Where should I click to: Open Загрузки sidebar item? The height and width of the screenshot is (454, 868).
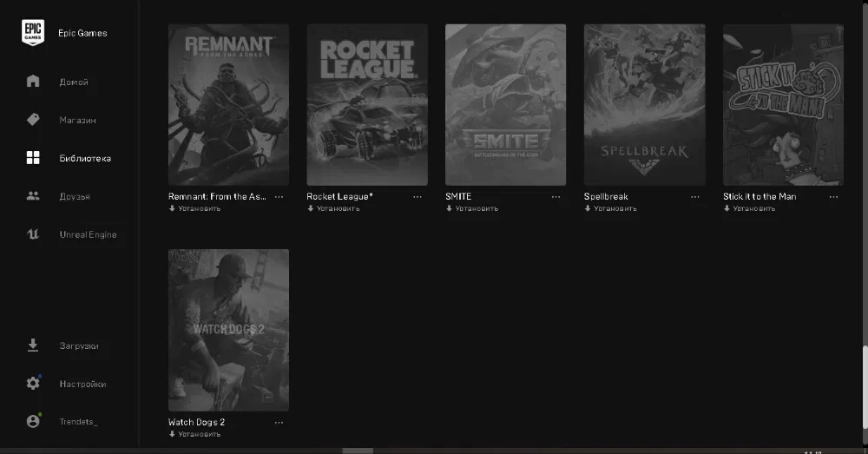79,346
